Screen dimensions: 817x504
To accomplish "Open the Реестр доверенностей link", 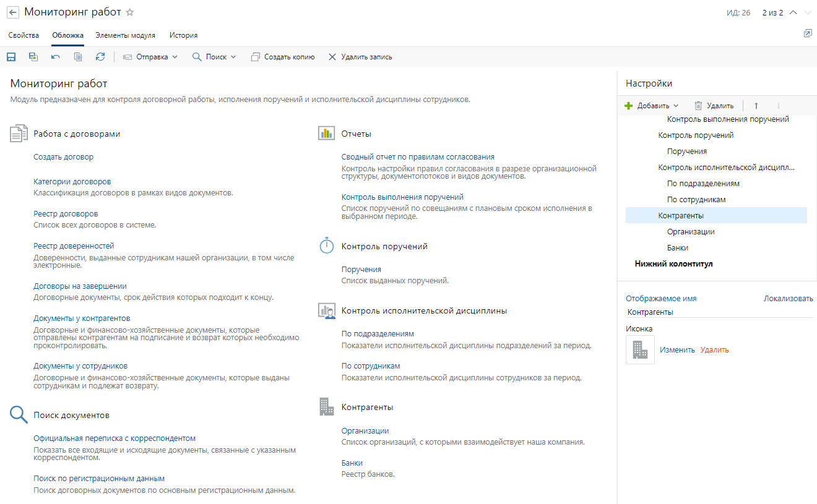I will [74, 246].
